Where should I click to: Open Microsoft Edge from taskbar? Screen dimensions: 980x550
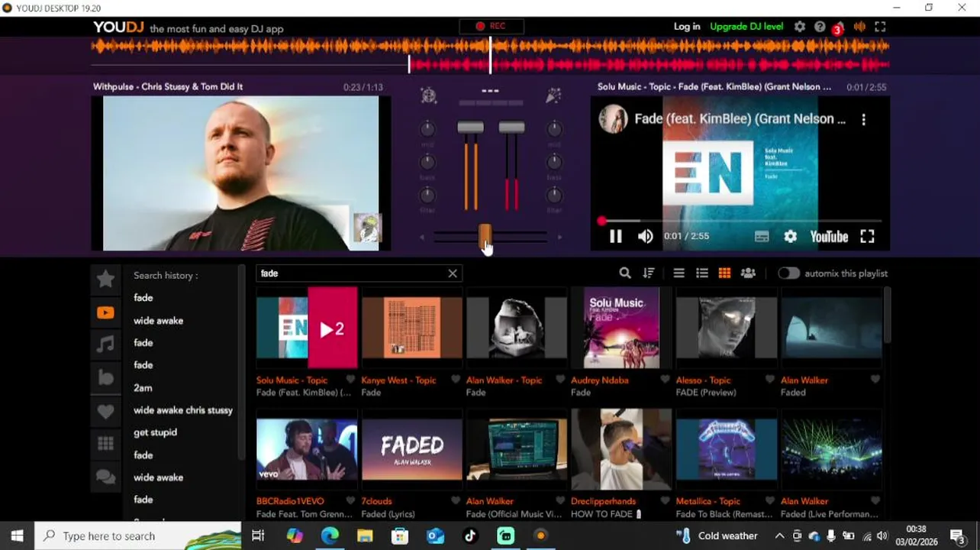coord(330,536)
